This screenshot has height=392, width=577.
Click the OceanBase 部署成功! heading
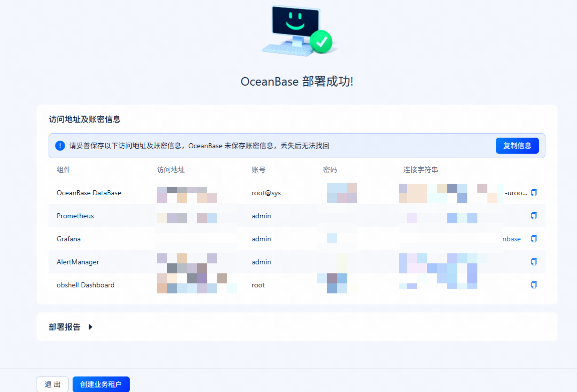[x=297, y=81]
